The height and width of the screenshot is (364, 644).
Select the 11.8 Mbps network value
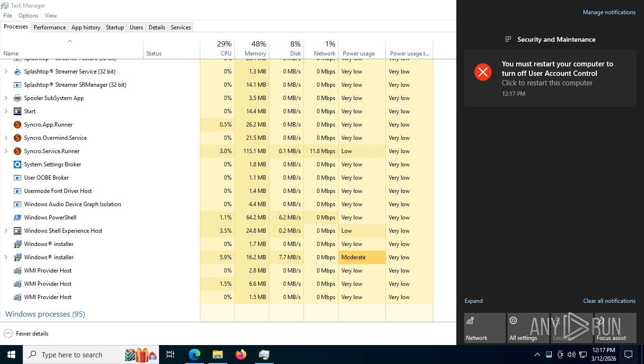[321, 151]
